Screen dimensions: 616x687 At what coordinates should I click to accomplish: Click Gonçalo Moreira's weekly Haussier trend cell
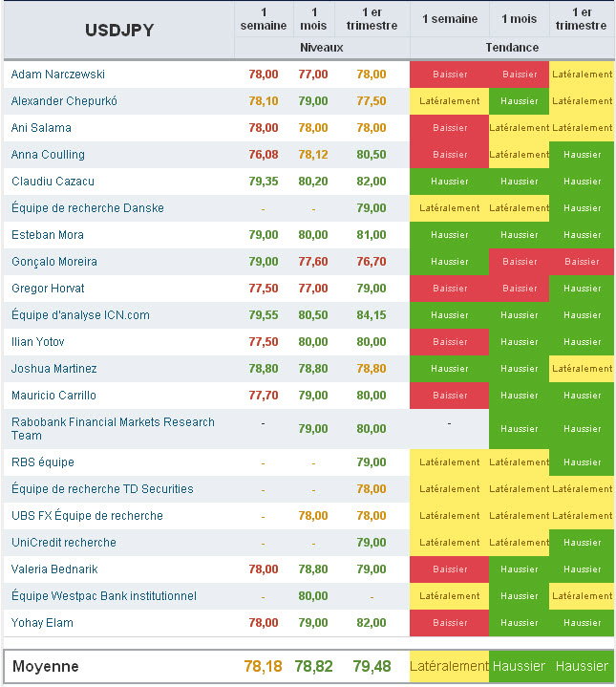click(449, 261)
